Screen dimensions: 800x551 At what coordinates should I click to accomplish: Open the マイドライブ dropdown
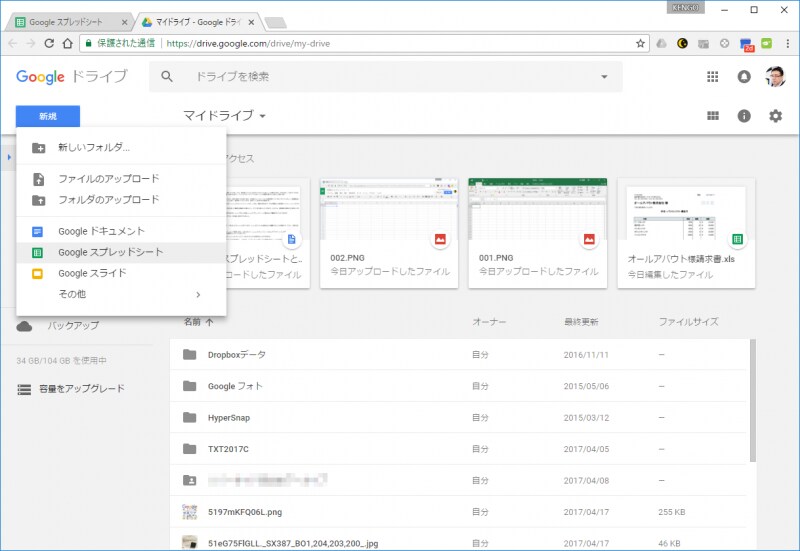[224, 116]
